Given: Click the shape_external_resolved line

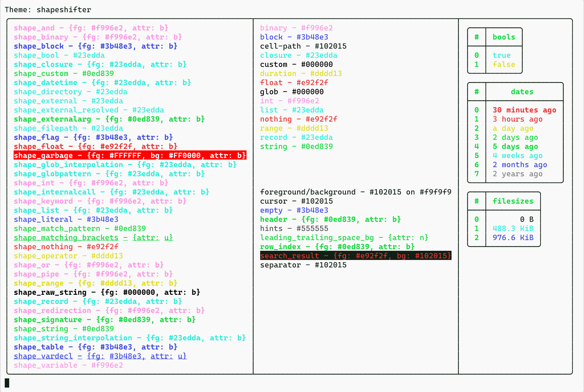Looking at the screenshot, I should pos(89,110).
